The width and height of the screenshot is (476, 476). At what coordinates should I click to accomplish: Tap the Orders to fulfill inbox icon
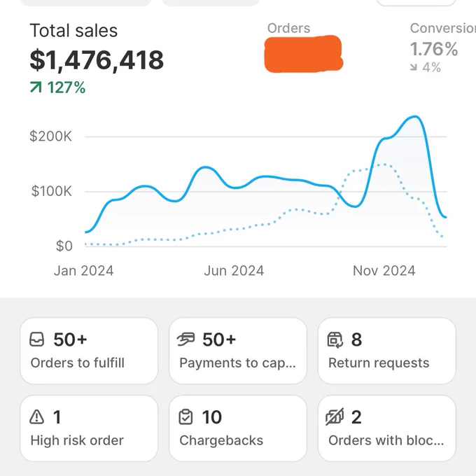click(x=36, y=339)
